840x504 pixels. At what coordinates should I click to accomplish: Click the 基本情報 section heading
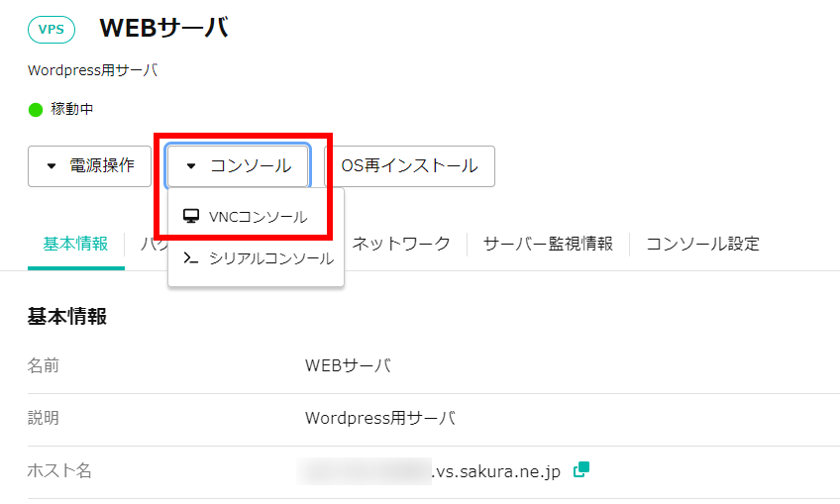[67, 317]
